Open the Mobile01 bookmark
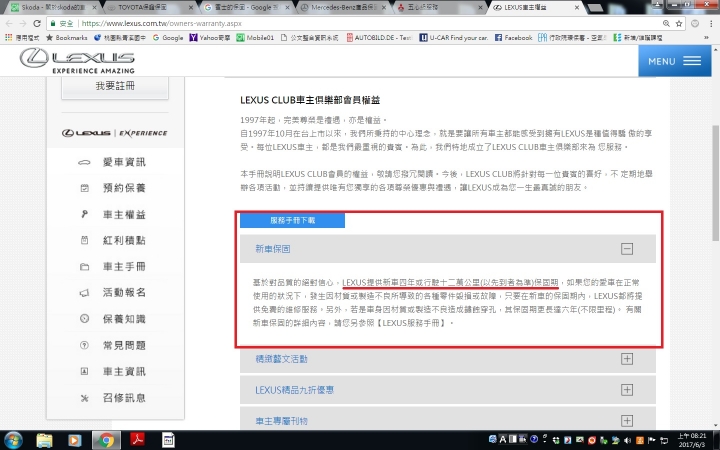This screenshot has height=450, width=720. point(255,38)
